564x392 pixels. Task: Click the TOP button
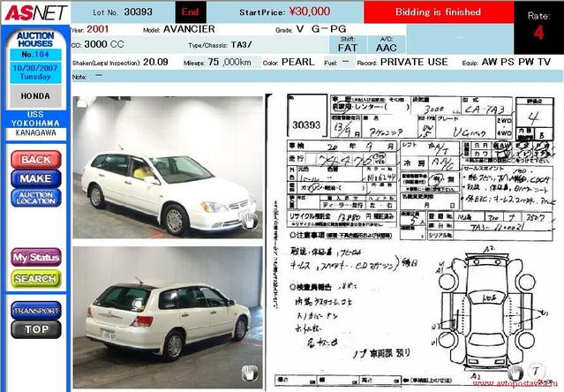click(x=36, y=329)
